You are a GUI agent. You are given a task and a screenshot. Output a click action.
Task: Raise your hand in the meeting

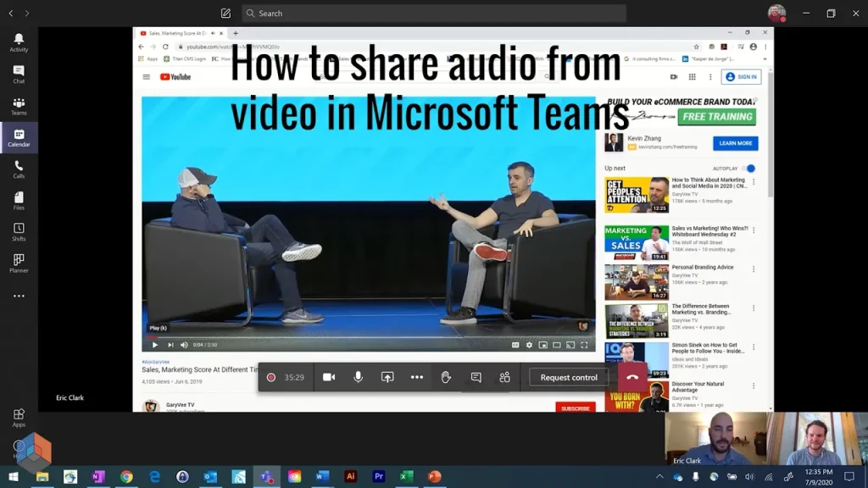[x=446, y=377]
